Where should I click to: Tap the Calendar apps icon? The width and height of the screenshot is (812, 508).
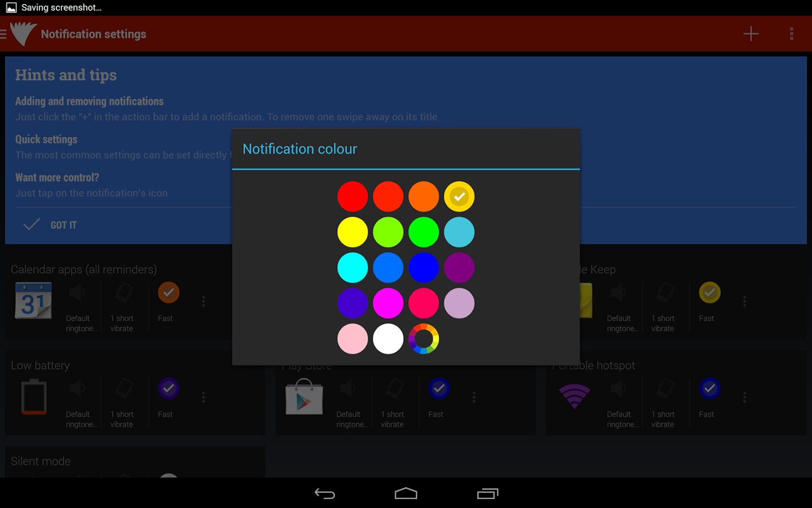click(x=33, y=301)
